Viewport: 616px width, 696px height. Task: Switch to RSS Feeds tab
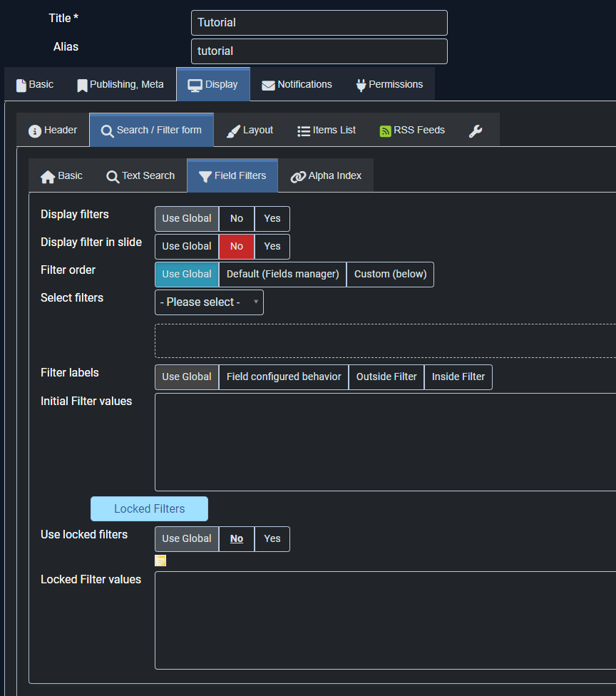[412, 130]
